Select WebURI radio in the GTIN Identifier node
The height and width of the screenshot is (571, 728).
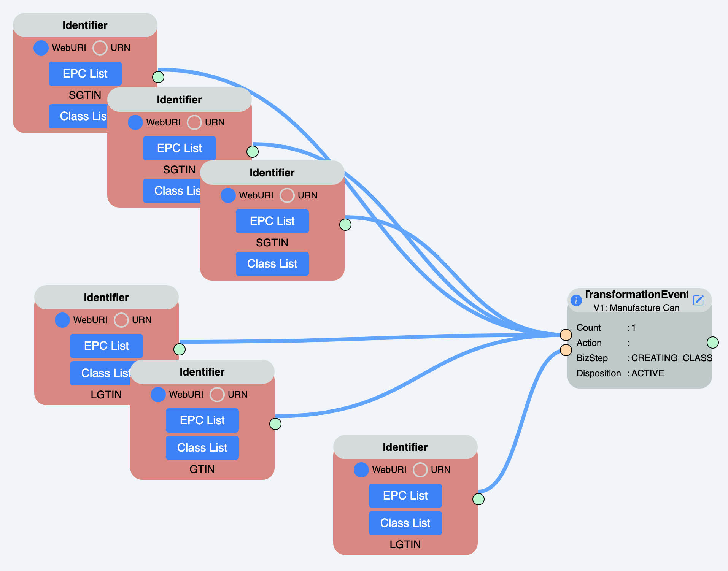click(x=158, y=395)
